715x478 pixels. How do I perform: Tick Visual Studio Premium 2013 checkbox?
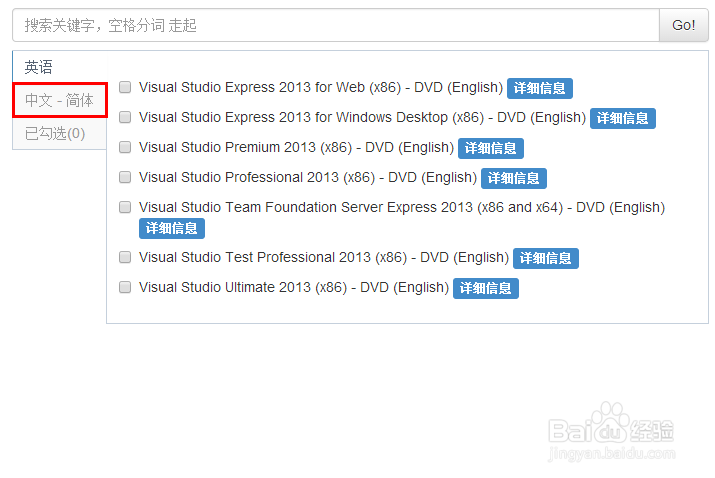pos(125,147)
